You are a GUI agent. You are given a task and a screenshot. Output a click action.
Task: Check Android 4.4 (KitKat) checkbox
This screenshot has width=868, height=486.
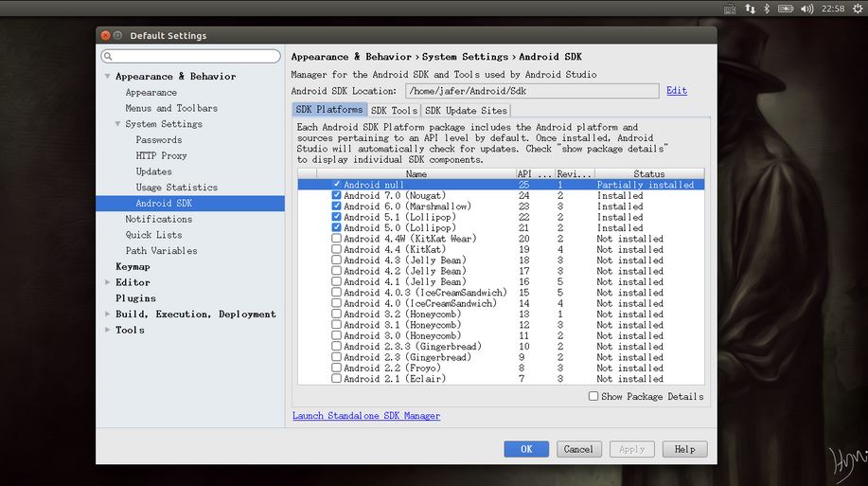[336, 249]
